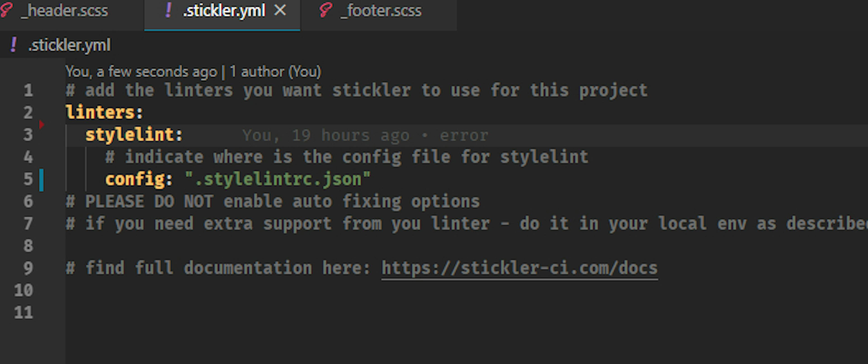
Task: Close the .stickler.yml tab
Action: coord(280,10)
